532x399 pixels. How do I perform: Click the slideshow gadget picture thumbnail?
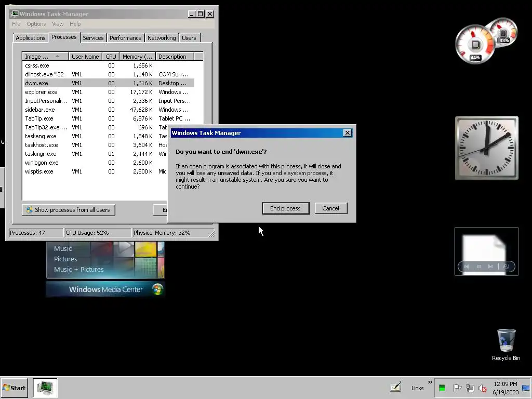pyautogui.click(x=484, y=249)
